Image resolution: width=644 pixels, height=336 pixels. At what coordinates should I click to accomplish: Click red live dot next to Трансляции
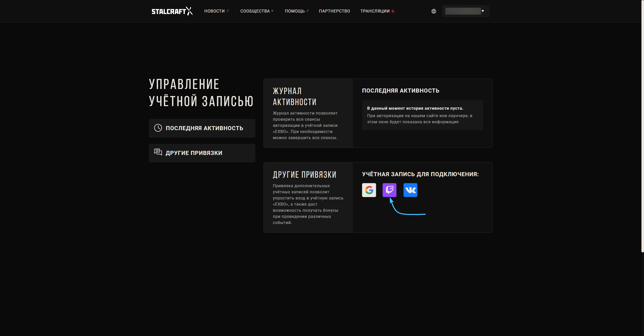(393, 11)
